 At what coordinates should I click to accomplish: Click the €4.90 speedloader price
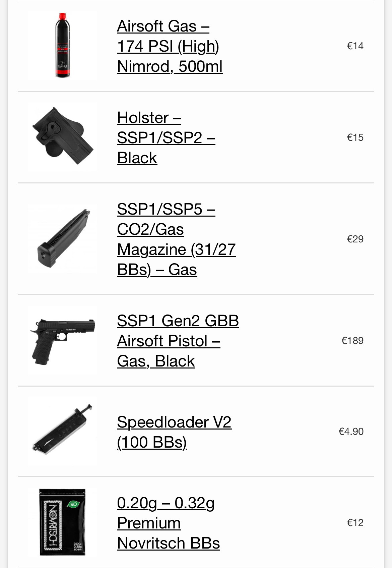[351, 432]
